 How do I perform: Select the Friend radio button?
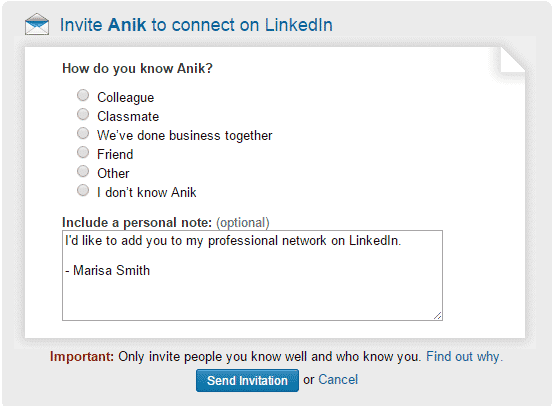tap(83, 152)
